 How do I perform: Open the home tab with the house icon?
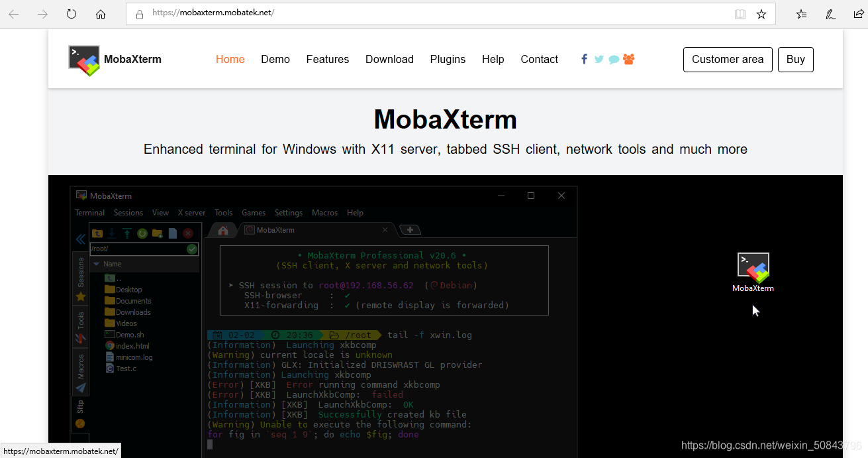(x=222, y=229)
